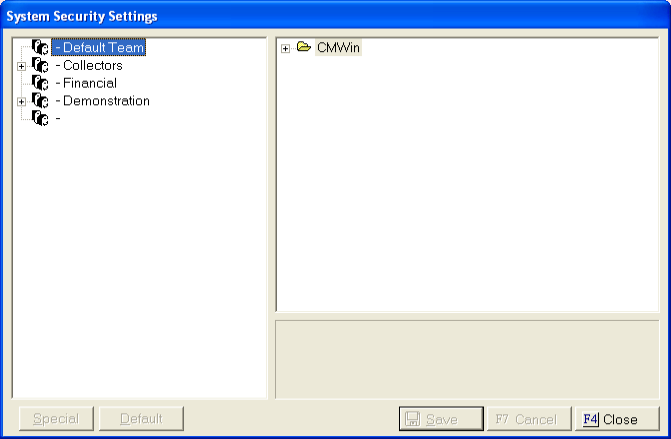Click the Default Team security icon
Screen dimensions: 671x439
pos(40,48)
